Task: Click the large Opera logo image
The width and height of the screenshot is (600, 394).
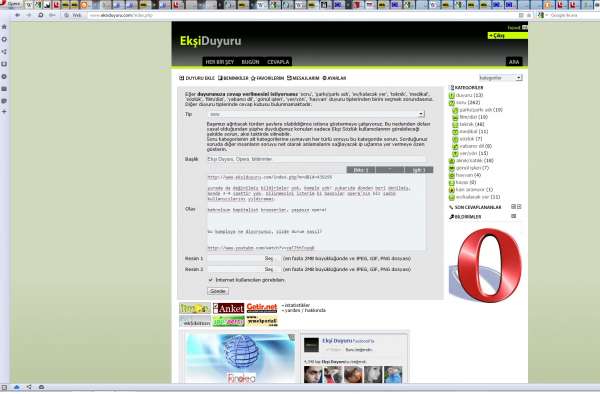Action: point(486,264)
